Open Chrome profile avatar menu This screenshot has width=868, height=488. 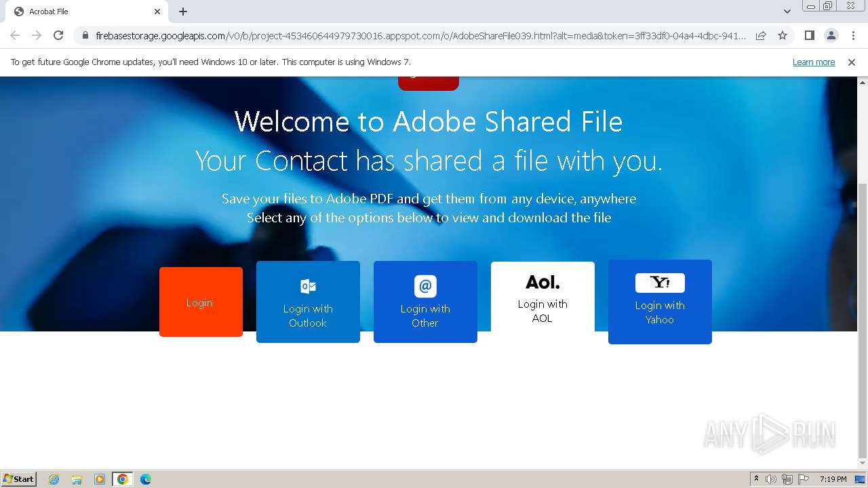point(831,35)
